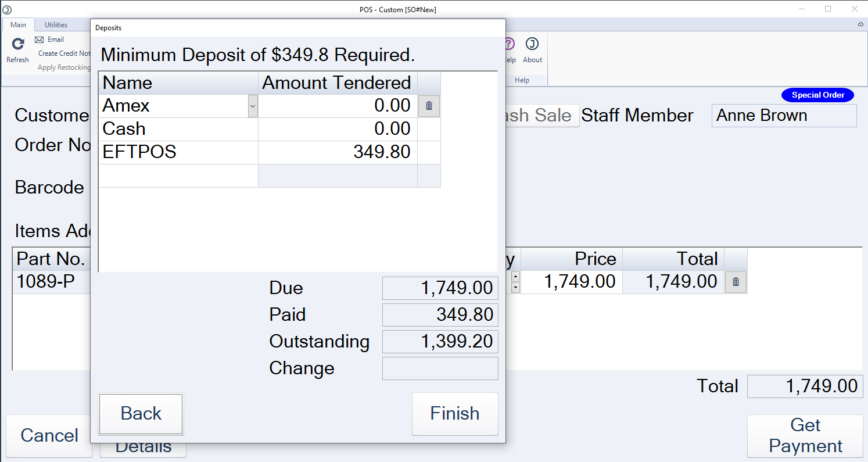Click the Cancel button
This screenshot has width=868, height=462.
[x=49, y=436]
